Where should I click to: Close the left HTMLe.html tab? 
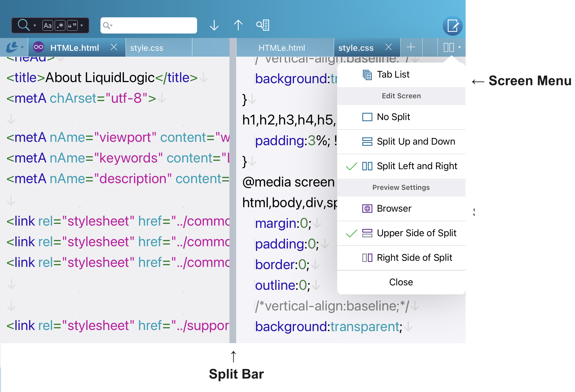[x=114, y=47]
